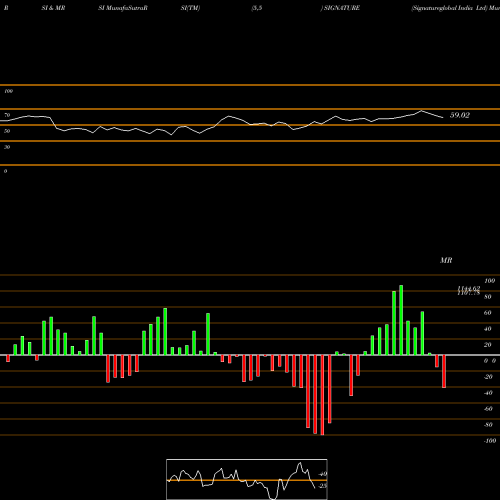Screen dimensions: 500x500
Task: Click the -80 label on MR right axis
Action: click(x=488, y=425)
